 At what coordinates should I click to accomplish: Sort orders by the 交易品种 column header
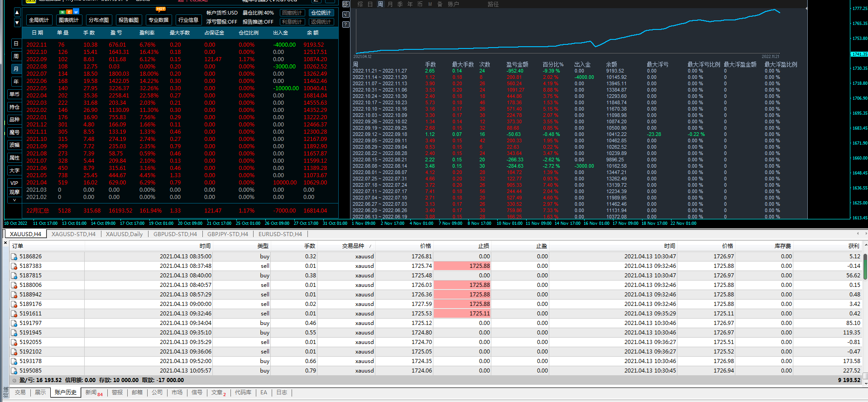353,246
